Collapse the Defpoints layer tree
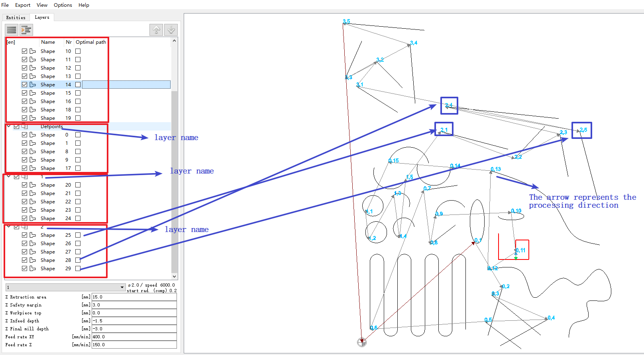The height and width of the screenshot is (355, 644). tap(9, 126)
